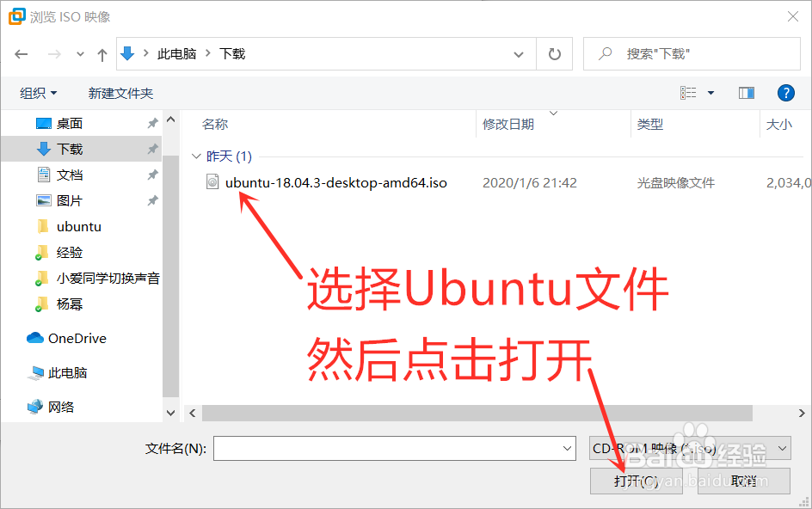The width and height of the screenshot is (812, 509).
Task: Select ubuntu-18.04.3-desktop-amd64.iso file
Action: (x=336, y=183)
